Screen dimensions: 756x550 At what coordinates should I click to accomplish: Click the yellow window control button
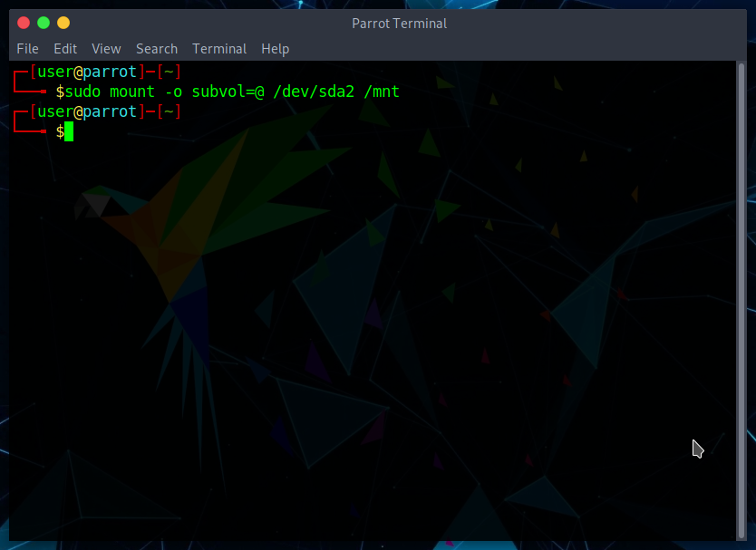(x=63, y=23)
